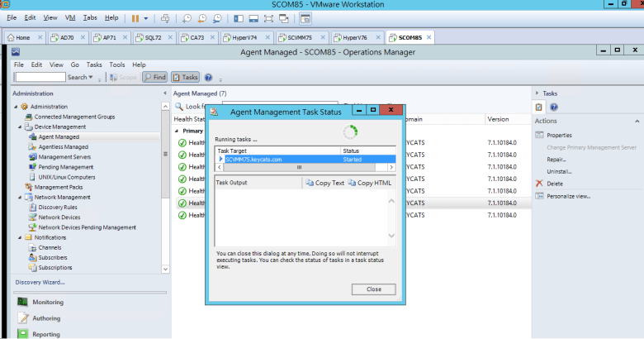Open the Authoring workspace
The height and width of the screenshot is (339, 644).
pyautogui.click(x=46, y=318)
